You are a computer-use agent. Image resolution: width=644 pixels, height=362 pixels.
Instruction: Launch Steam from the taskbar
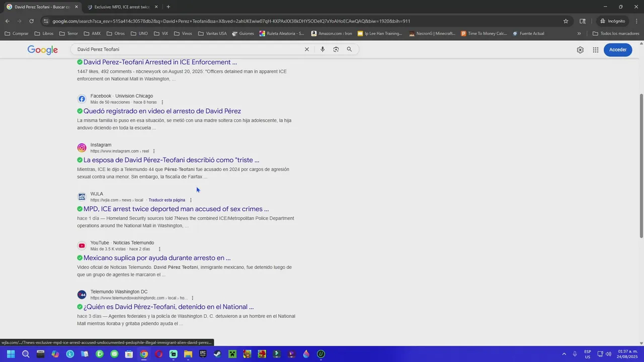pyautogui.click(x=217, y=354)
